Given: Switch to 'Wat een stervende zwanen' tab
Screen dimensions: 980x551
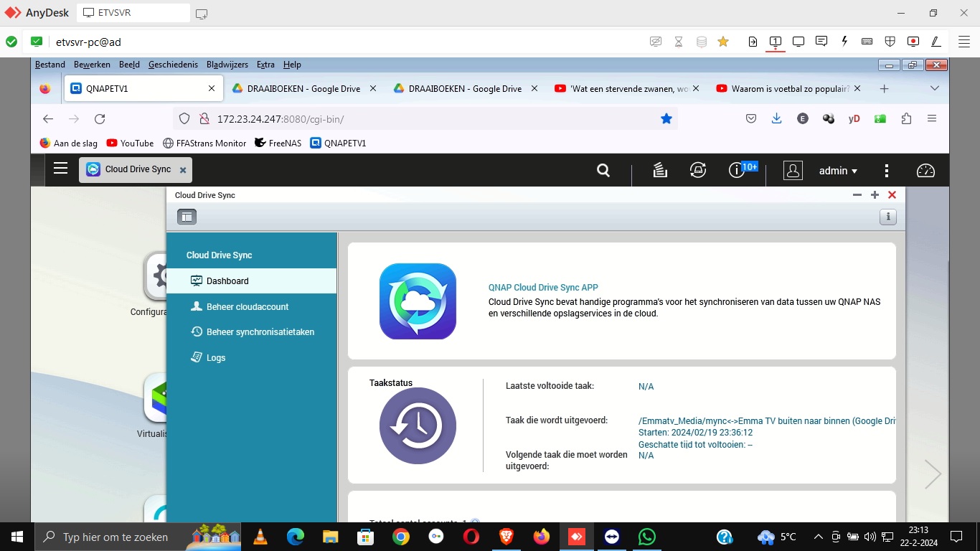Looking at the screenshot, I should 628,89.
